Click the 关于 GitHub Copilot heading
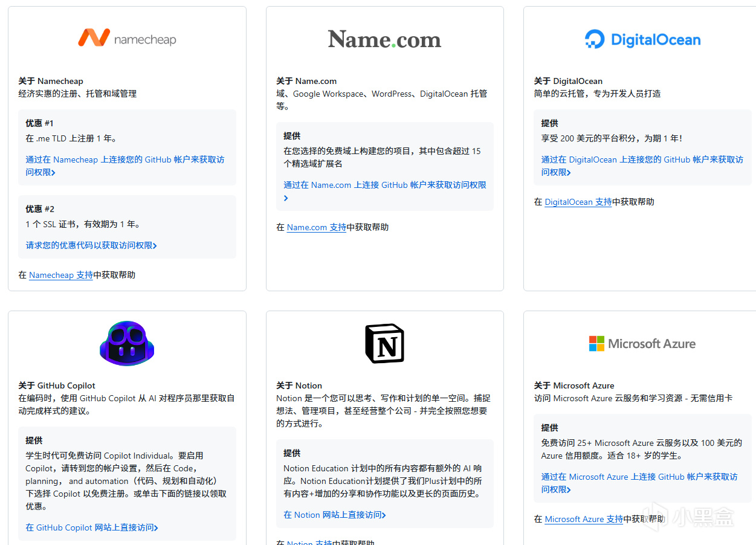 pyautogui.click(x=57, y=385)
